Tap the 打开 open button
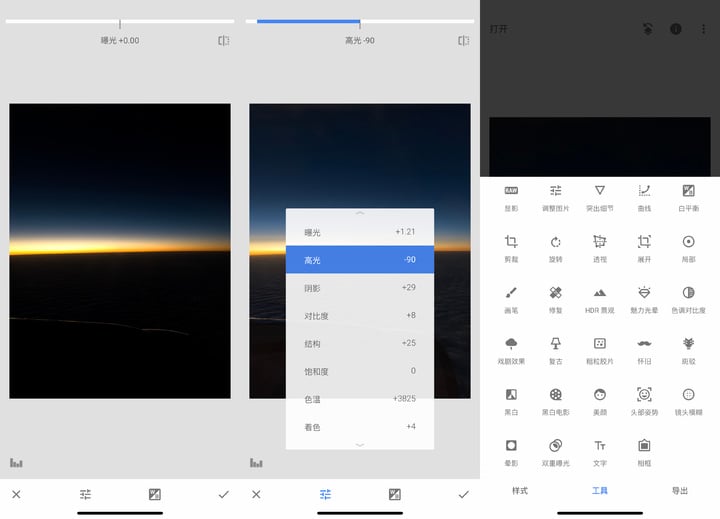Image resolution: width=720 pixels, height=519 pixels. click(498, 29)
